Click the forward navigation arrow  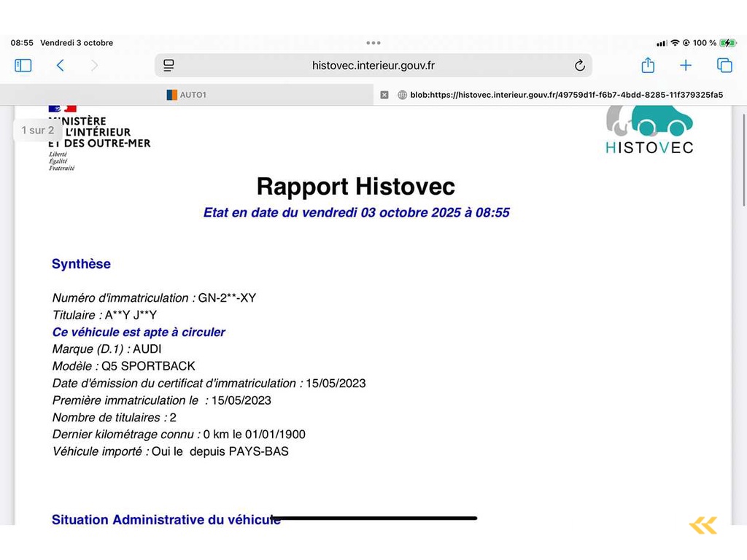tap(94, 66)
